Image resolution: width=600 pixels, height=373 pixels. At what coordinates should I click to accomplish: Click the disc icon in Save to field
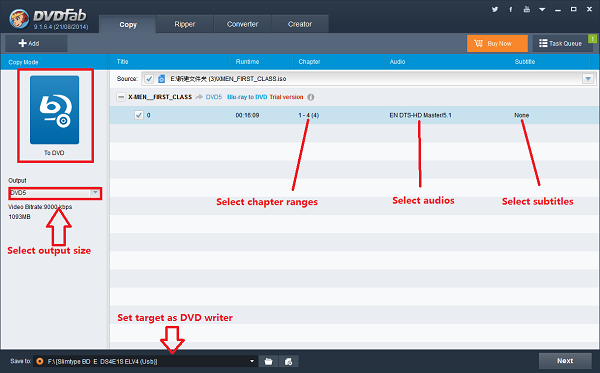click(x=39, y=361)
